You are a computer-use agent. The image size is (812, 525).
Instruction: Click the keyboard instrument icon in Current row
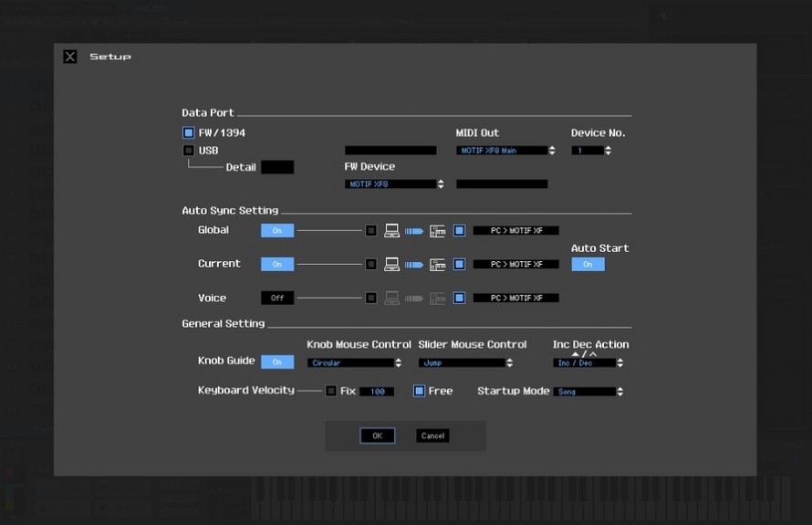click(x=438, y=265)
